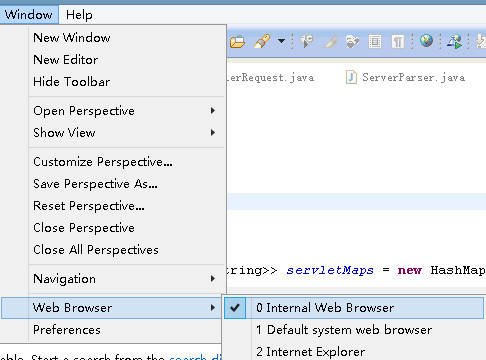This screenshot has height=360, width=486.
Task: Click the Run on Server toolbar icon
Action: pos(455,42)
